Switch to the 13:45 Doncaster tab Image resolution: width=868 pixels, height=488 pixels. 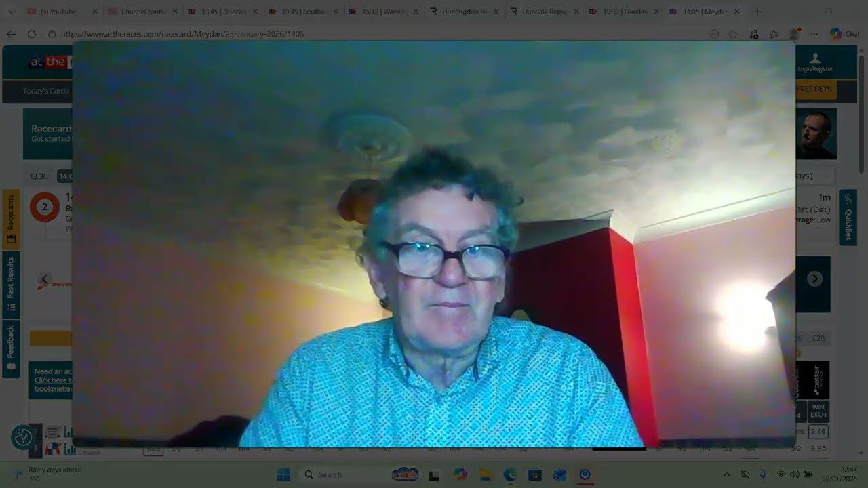(x=222, y=12)
